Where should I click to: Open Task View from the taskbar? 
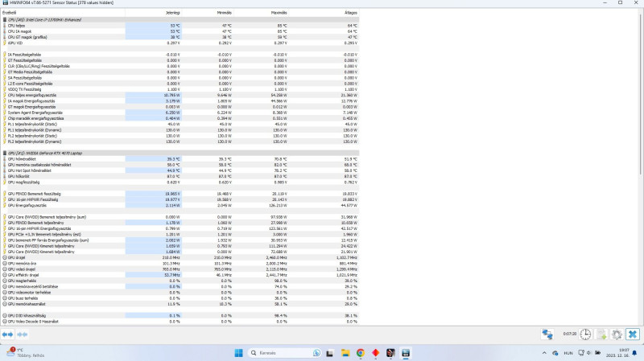329,353
